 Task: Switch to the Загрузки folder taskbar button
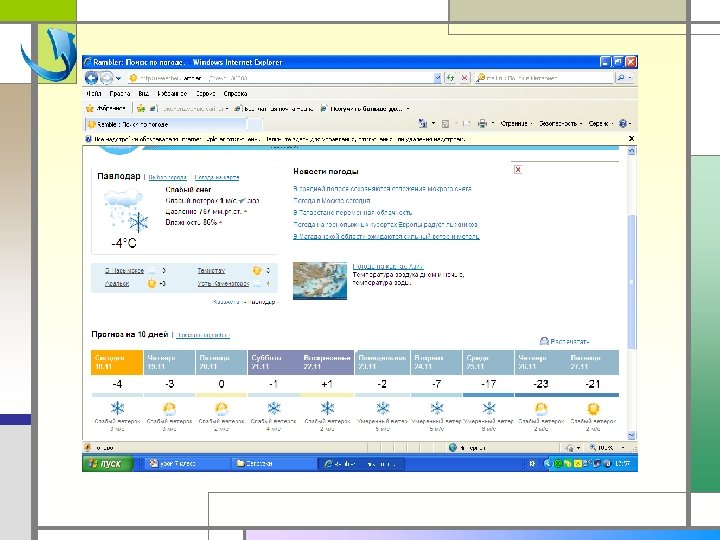tap(274, 464)
